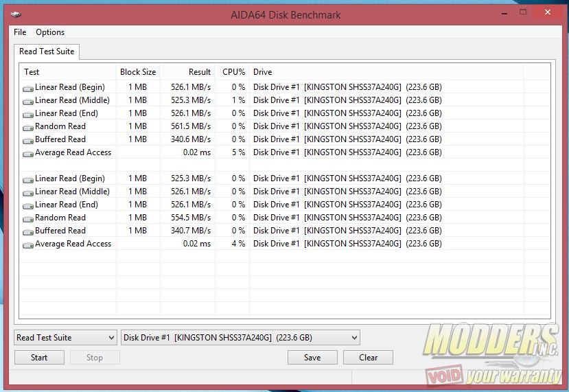
Task: Clear the results list
Action: 369,358
